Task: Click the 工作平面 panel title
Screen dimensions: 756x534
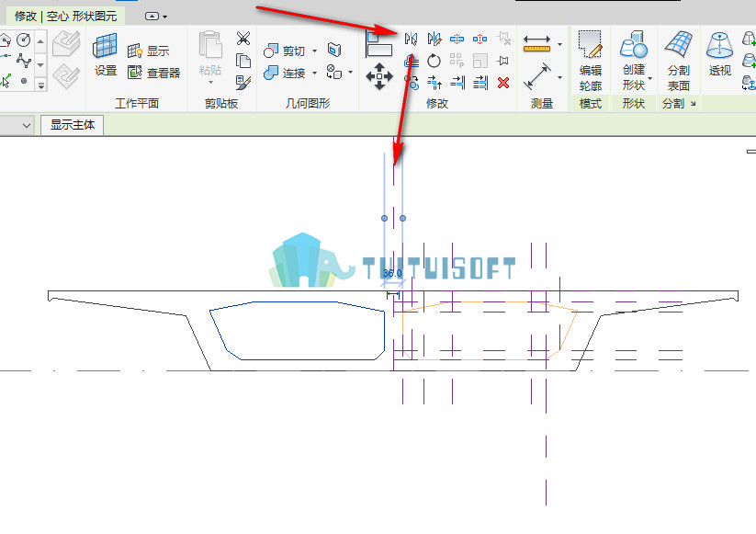Action: point(137,103)
